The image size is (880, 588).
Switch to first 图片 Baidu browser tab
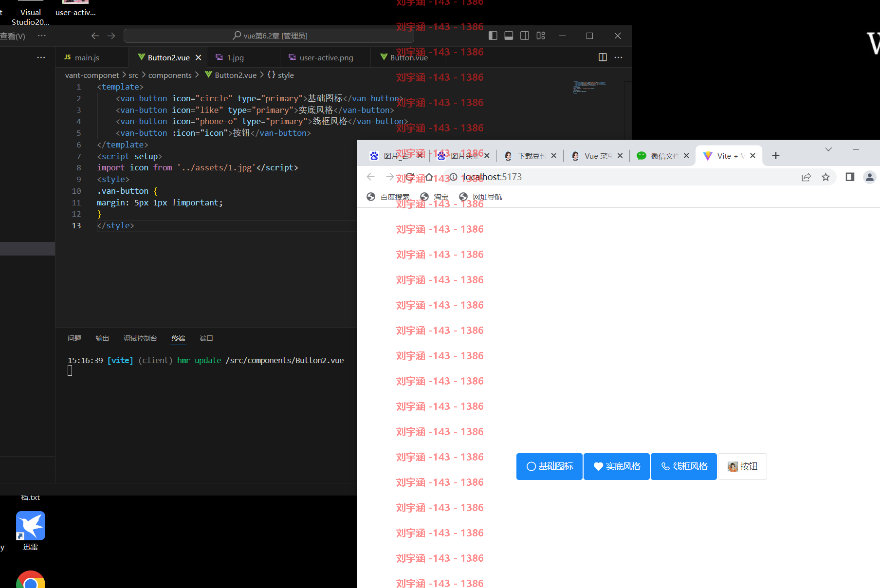coord(396,156)
